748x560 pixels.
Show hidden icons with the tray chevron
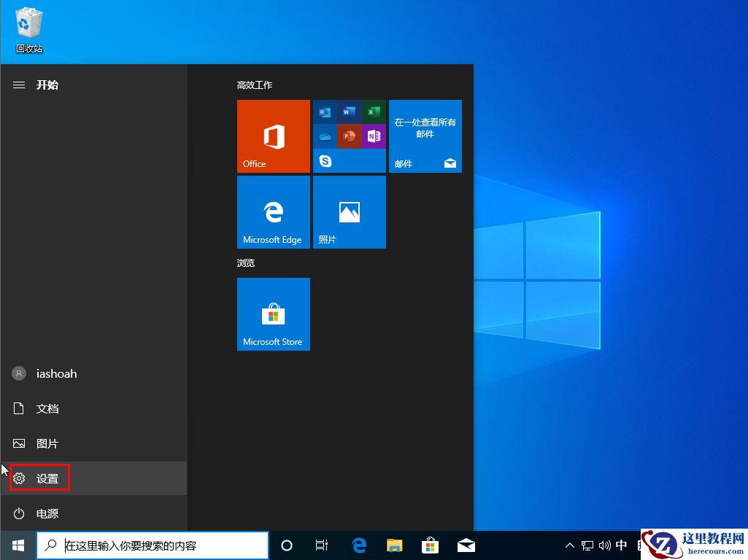tap(569, 545)
